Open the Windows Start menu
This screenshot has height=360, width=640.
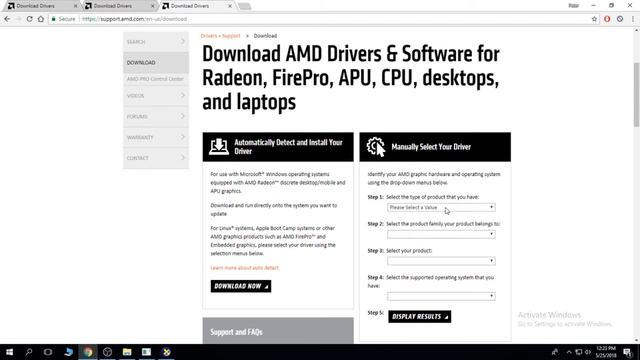tap(9, 352)
